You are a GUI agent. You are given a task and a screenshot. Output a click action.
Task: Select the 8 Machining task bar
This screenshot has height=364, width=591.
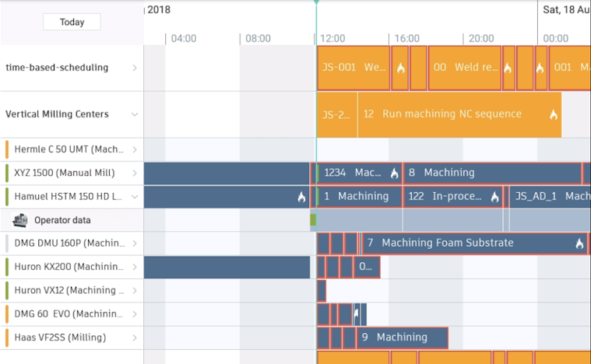click(491, 173)
